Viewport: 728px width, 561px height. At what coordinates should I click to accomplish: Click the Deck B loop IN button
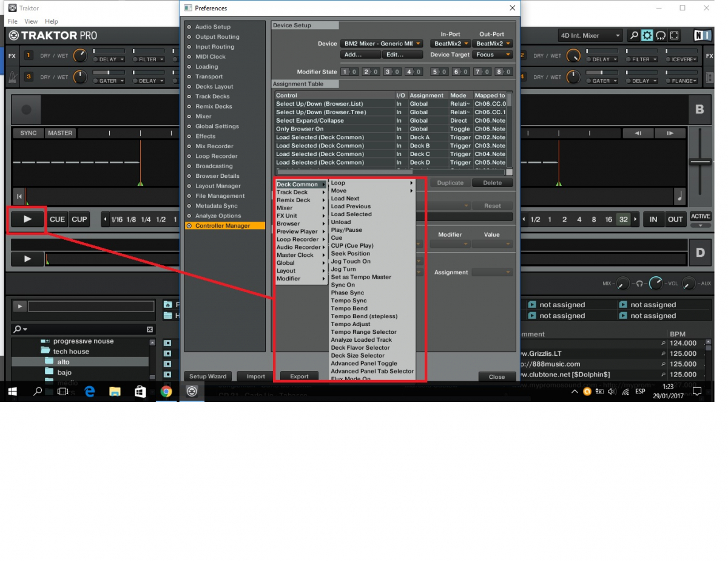pyautogui.click(x=653, y=219)
